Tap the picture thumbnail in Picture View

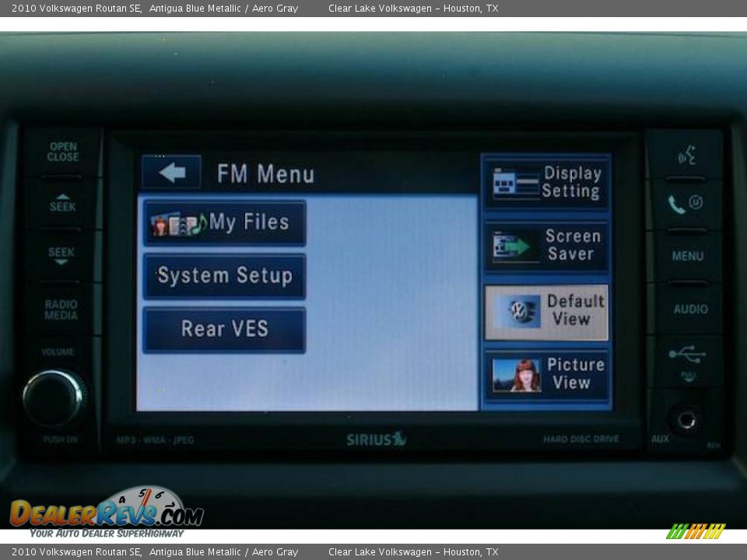click(517, 375)
